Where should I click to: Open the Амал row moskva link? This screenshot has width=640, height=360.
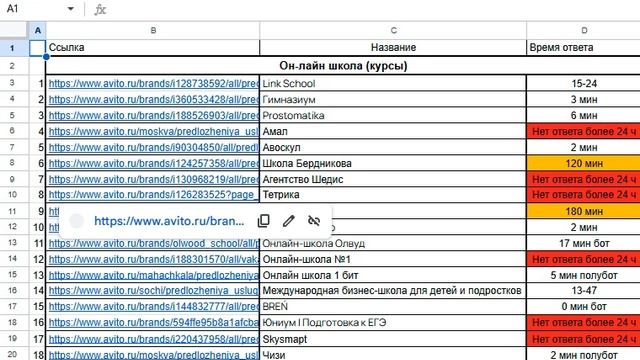153,131
